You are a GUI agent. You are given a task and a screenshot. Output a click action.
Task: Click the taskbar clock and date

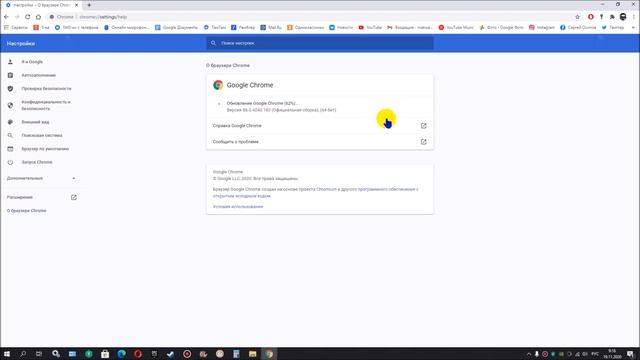click(x=612, y=354)
